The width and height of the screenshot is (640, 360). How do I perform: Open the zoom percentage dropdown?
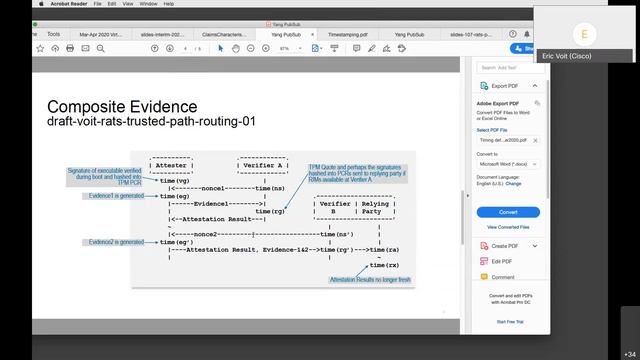click(x=300, y=49)
